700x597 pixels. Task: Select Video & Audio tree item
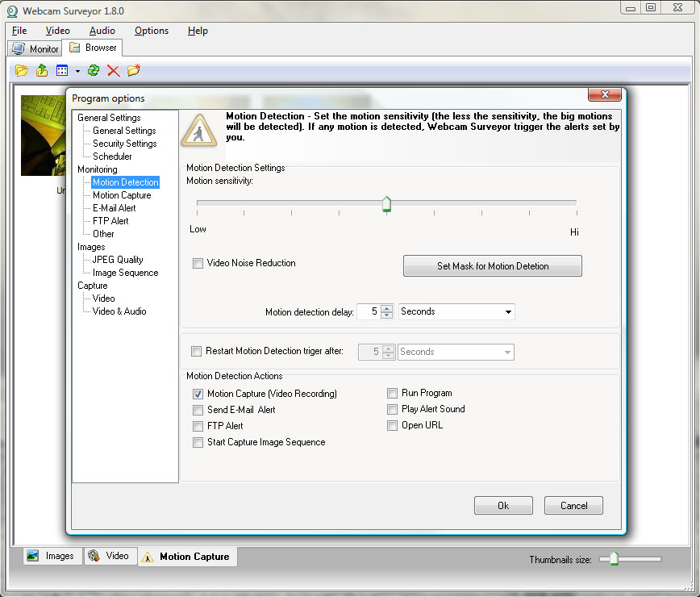click(119, 312)
